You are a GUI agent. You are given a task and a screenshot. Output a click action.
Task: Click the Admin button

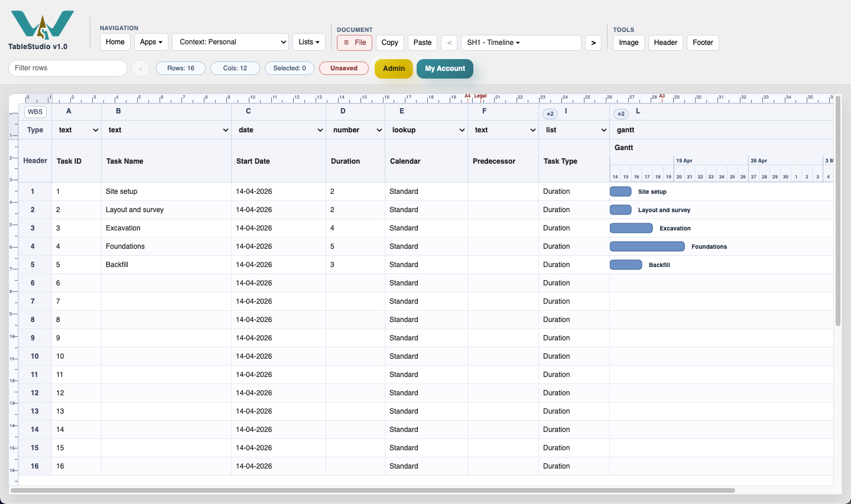[394, 69]
